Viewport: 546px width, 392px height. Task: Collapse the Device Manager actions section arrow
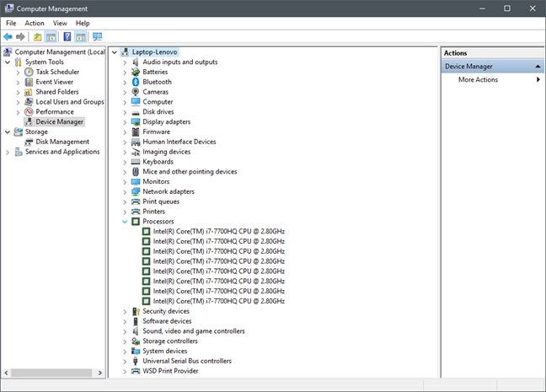click(538, 67)
